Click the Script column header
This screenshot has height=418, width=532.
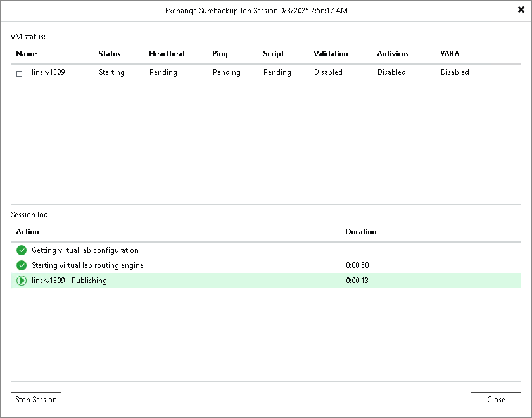point(273,54)
